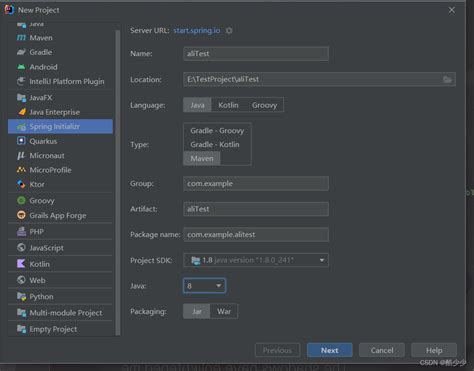
Task: Click the Maven icon in project list
Action: pyautogui.click(x=21, y=38)
